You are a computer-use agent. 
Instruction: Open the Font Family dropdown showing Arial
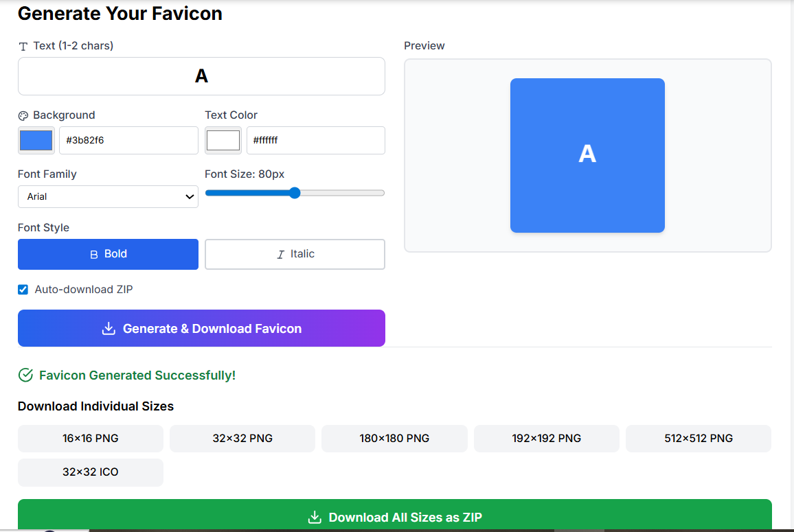108,196
